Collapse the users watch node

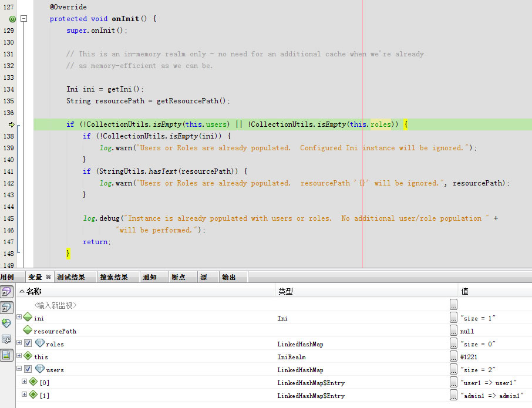click(x=19, y=368)
